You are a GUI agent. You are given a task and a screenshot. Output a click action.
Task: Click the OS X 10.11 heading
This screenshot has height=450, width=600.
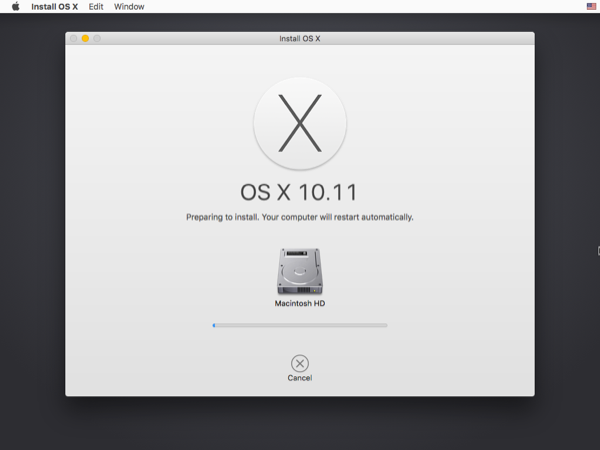pyautogui.click(x=300, y=192)
